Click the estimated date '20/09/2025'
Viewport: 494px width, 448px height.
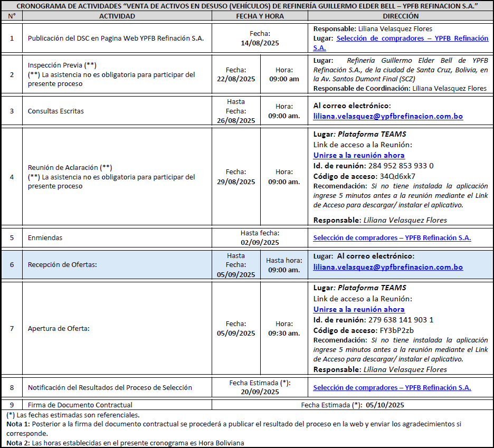[x=260, y=392]
